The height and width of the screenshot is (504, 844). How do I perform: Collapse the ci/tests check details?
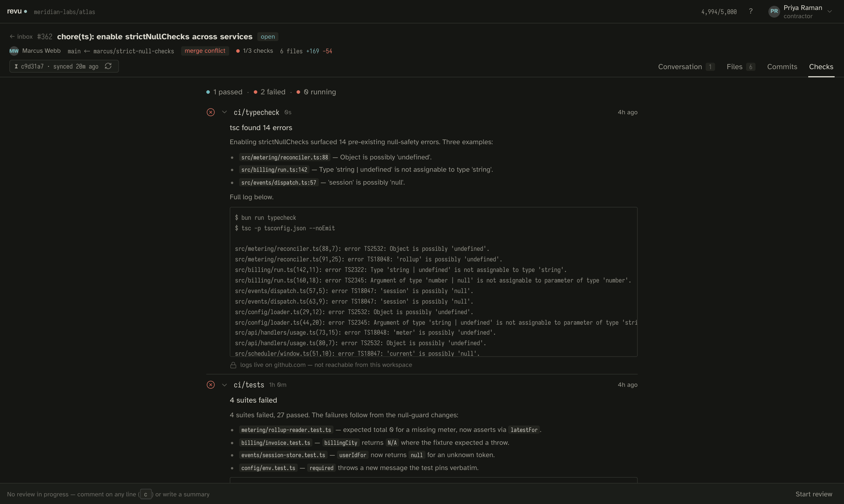224,384
